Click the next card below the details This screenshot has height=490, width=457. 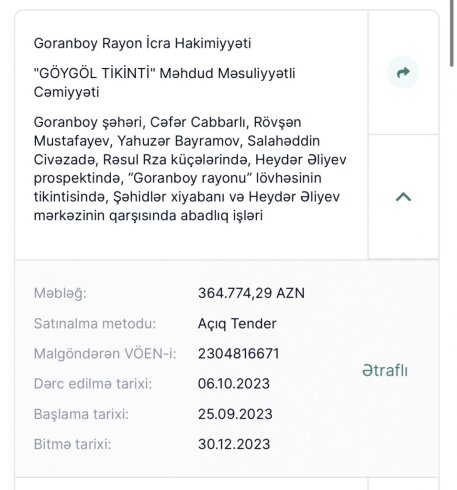point(227,484)
